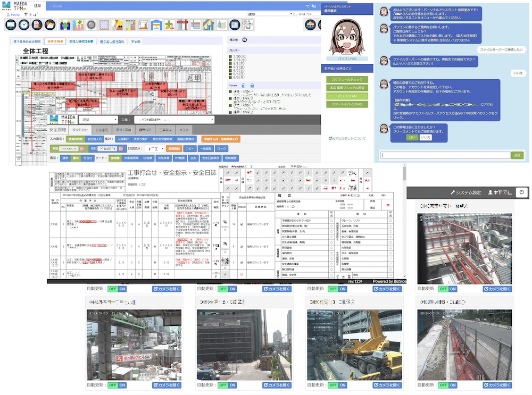
Task: Click the clock icon in top toolbar
Action: coord(24,25)
